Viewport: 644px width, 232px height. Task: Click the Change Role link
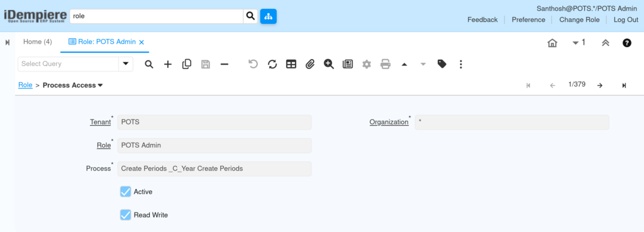579,19
